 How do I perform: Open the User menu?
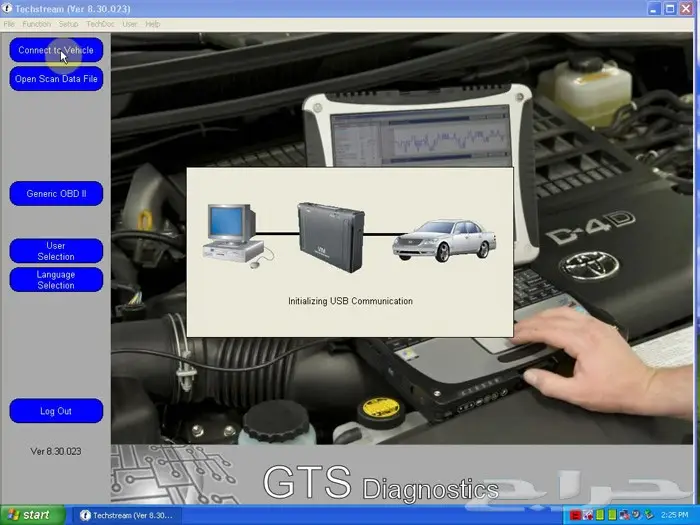(x=130, y=24)
